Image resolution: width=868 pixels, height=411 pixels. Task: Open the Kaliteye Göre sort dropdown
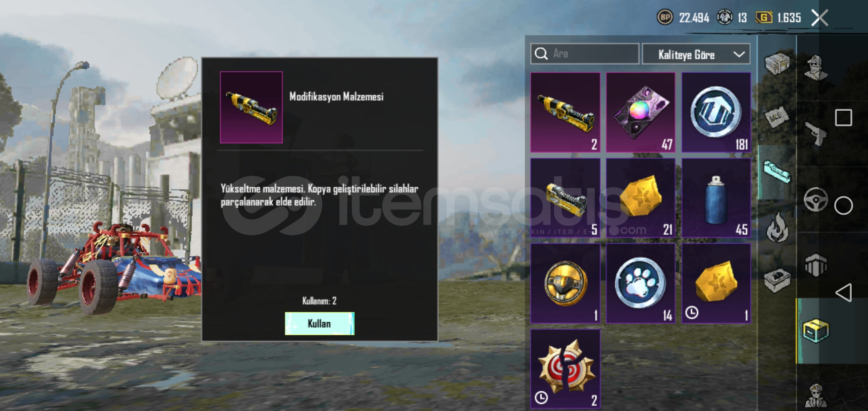(x=696, y=54)
